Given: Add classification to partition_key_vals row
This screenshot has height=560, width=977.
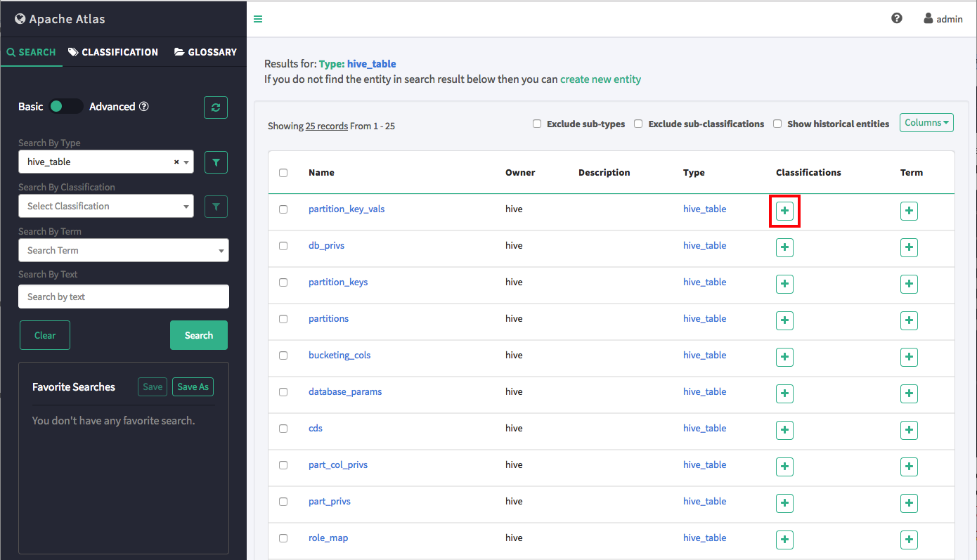Looking at the screenshot, I should 784,211.
